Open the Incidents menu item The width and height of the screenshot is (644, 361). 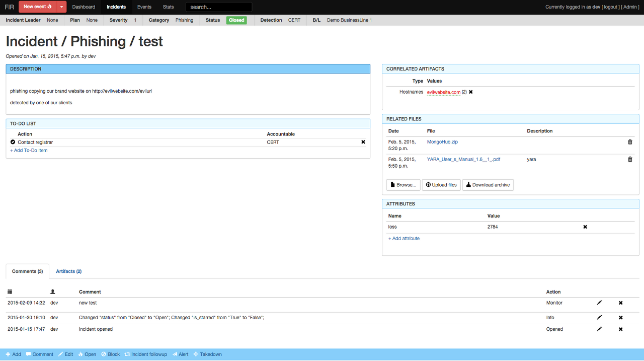coord(116,7)
